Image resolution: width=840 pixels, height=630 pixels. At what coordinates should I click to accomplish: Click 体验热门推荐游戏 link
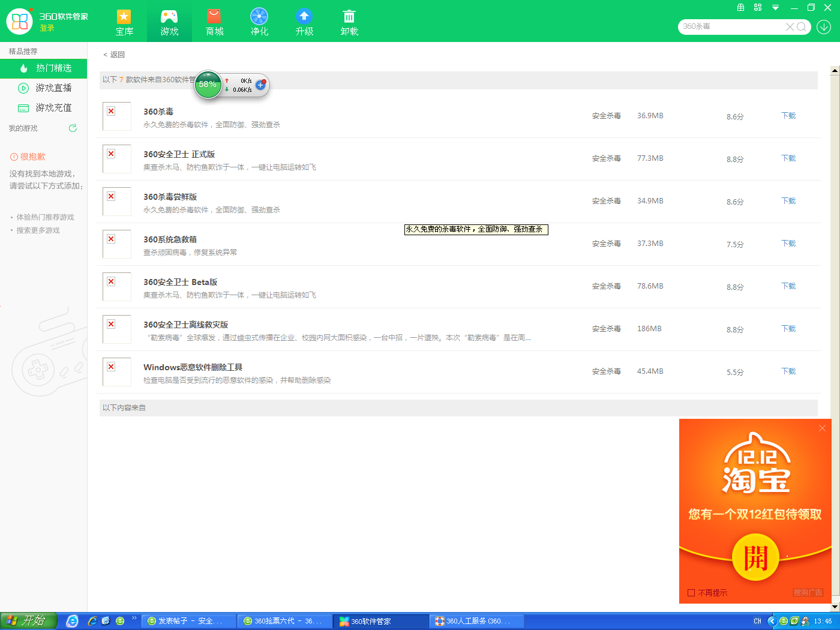(x=45, y=217)
